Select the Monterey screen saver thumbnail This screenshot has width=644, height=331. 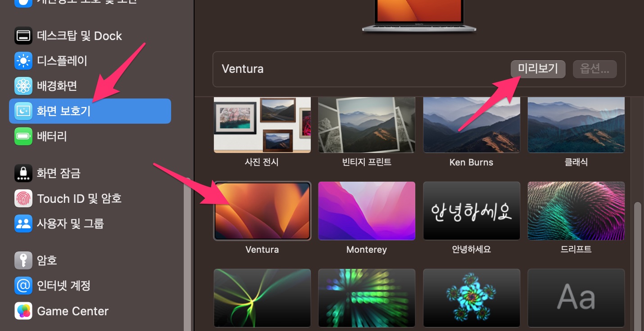tap(367, 211)
